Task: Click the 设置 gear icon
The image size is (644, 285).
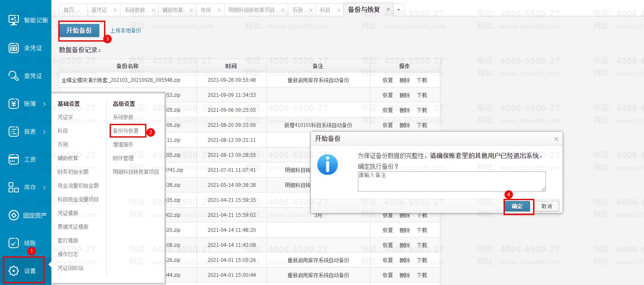Action: click(14, 271)
